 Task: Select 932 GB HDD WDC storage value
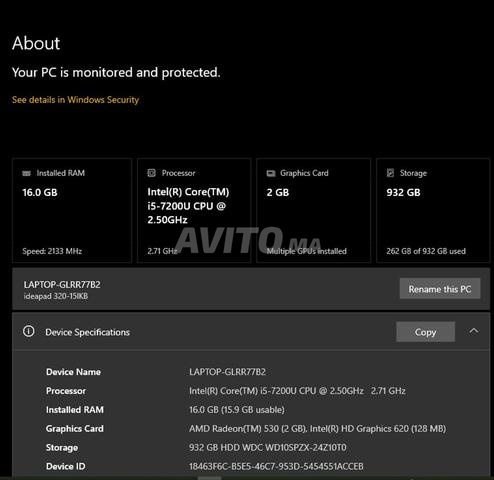point(268,447)
